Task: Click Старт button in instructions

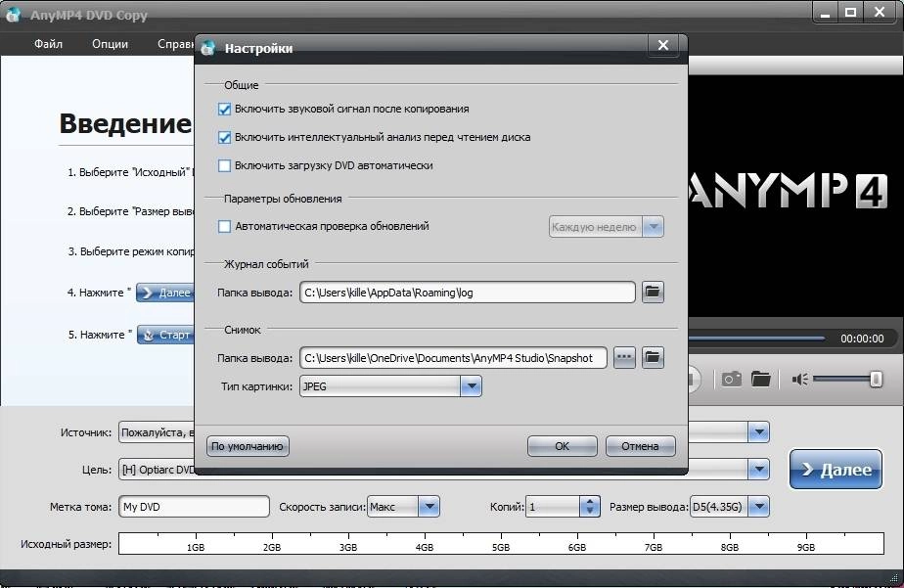Action: click(166, 335)
